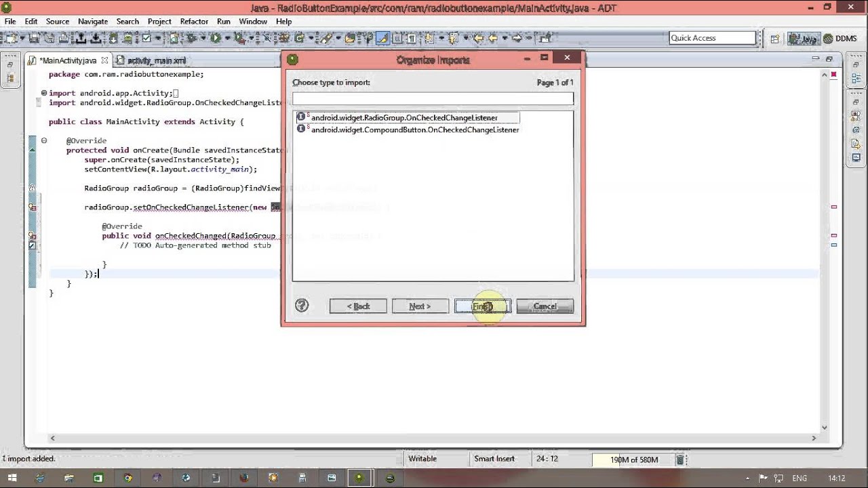Click help question mark in Organize Imports dialog

(x=302, y=306)
